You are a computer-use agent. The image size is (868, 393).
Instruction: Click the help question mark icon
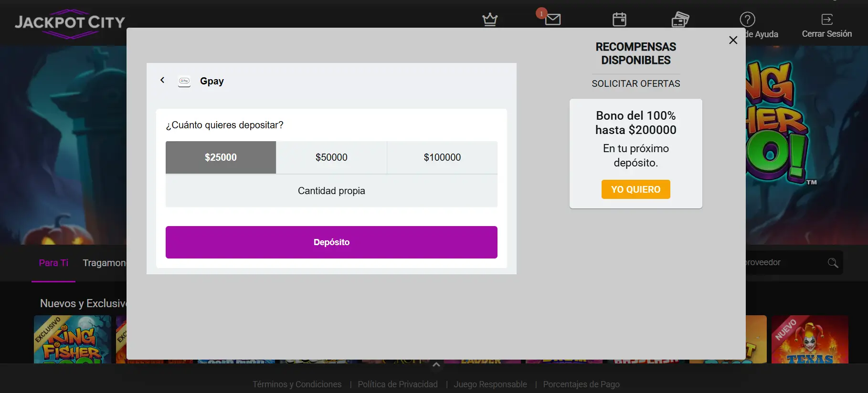point(747,20)
